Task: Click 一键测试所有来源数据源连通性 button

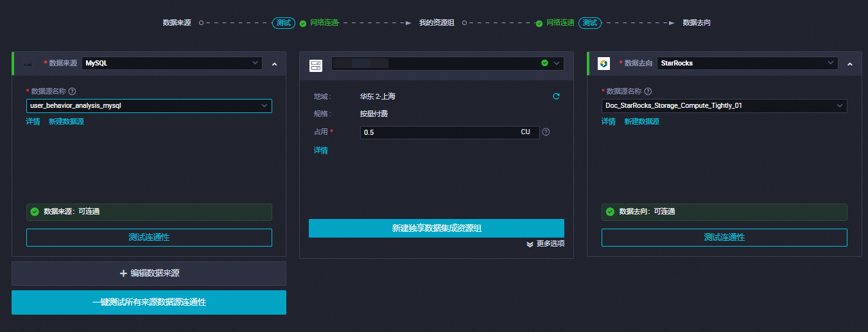Action: [x=149, y=302]
